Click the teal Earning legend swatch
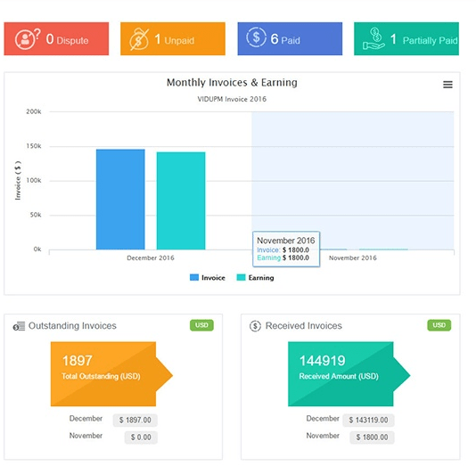476x466 pixels. [x=241, y=277]
